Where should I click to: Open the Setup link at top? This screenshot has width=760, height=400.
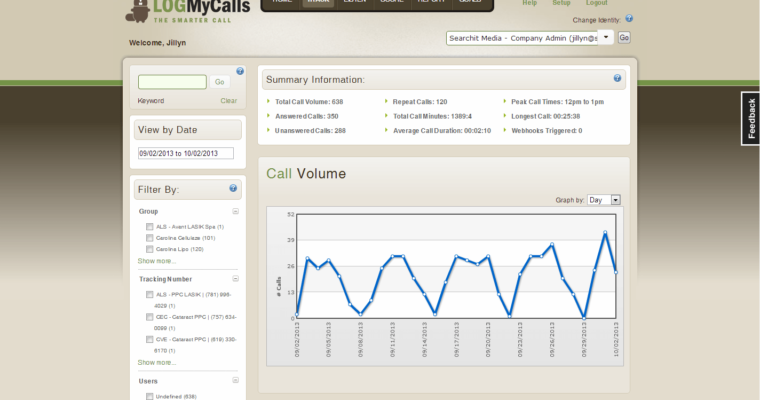point(561,3)
